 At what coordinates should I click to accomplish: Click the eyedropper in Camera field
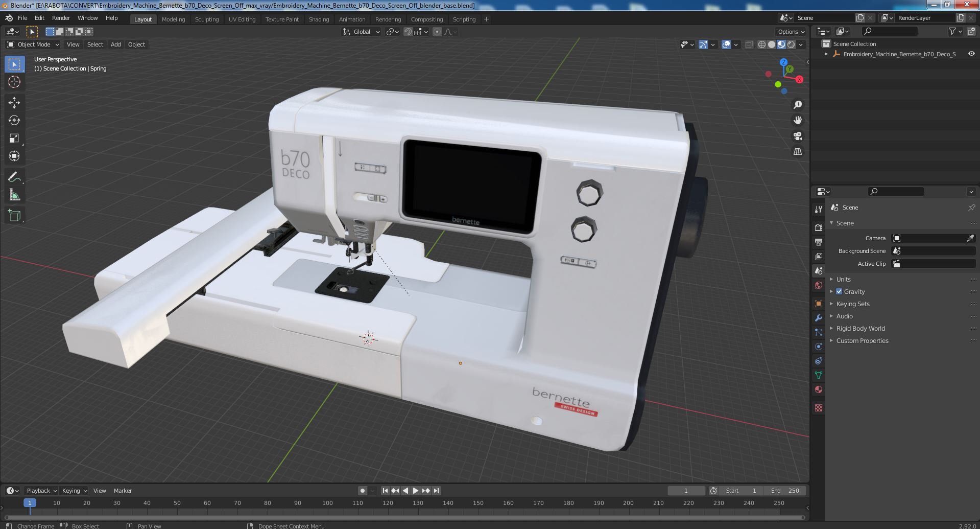pos(970,238)
